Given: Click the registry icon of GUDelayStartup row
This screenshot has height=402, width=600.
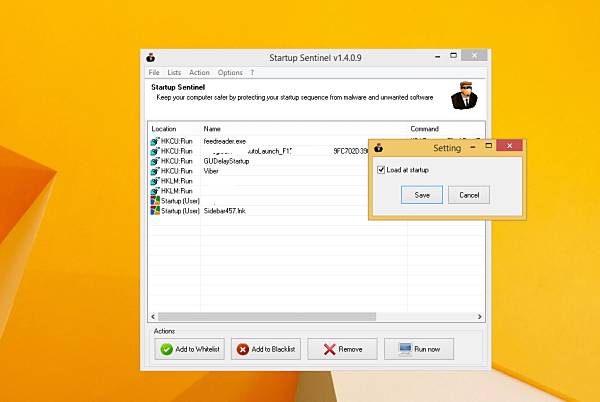Looking at the screenshot, I should pos(155,161).
